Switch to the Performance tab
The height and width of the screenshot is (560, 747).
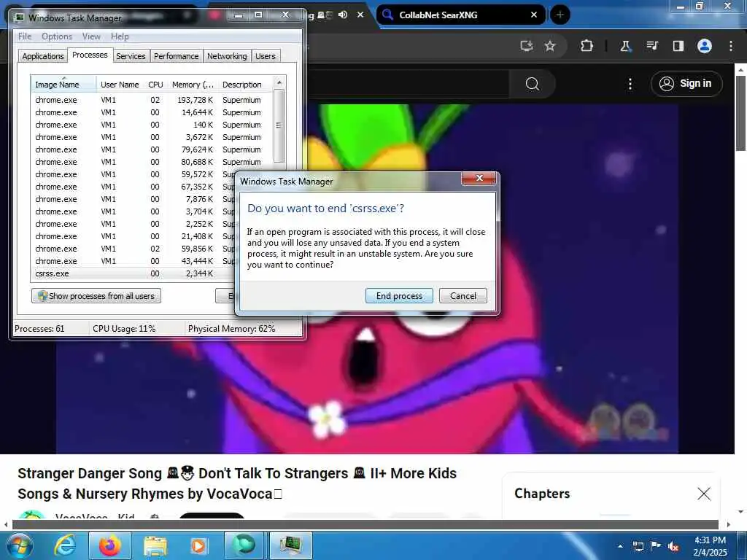click(177, 55)
